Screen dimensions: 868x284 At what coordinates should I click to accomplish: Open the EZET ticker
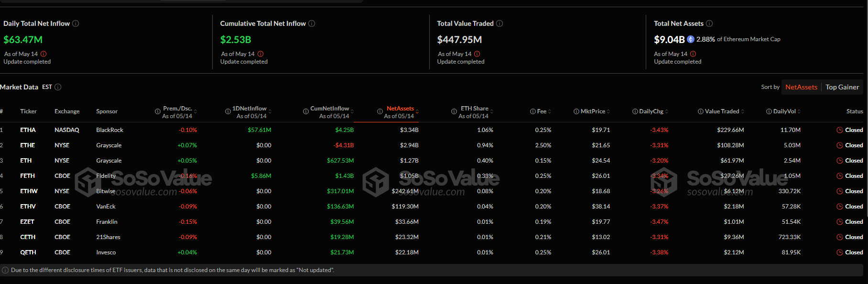pyautogui.click(x=27, y=222)
